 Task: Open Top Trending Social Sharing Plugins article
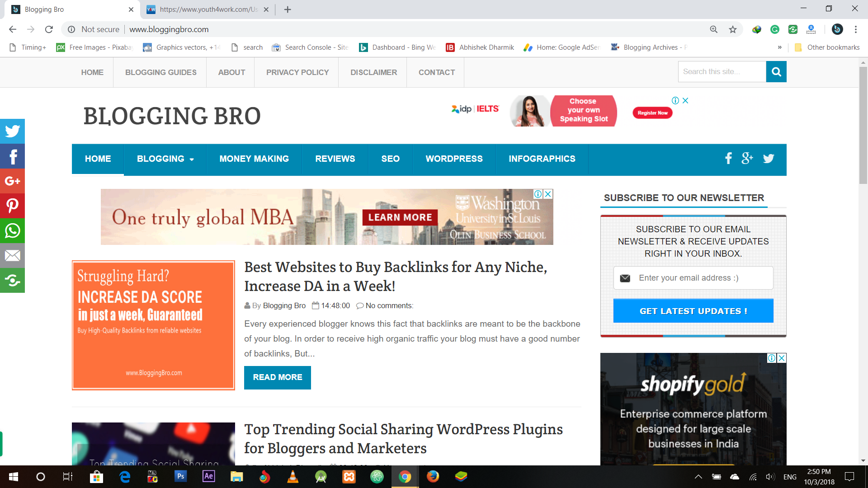[x=403, y=439]
